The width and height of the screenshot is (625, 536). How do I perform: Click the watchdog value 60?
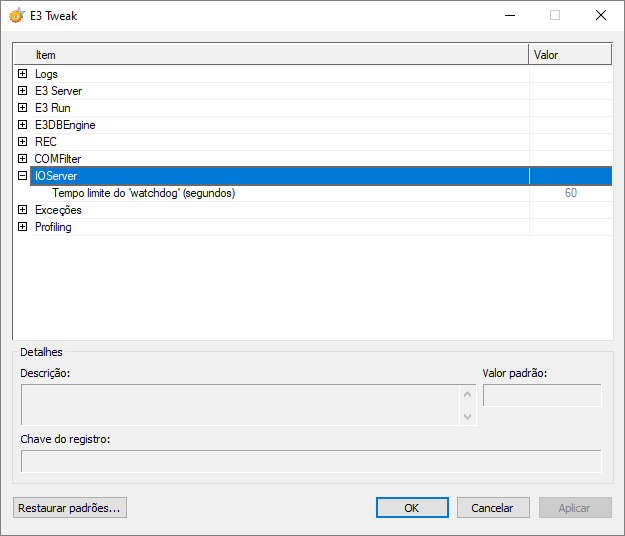pos(570,193)
